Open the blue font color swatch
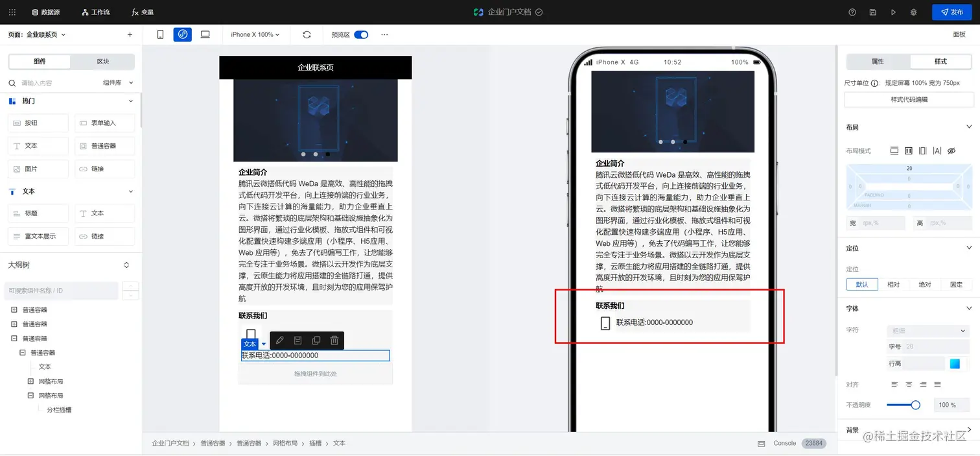Image resolution: width=980 pixels, height=456 pixels. pyautogui.click(x=955, y=364)
